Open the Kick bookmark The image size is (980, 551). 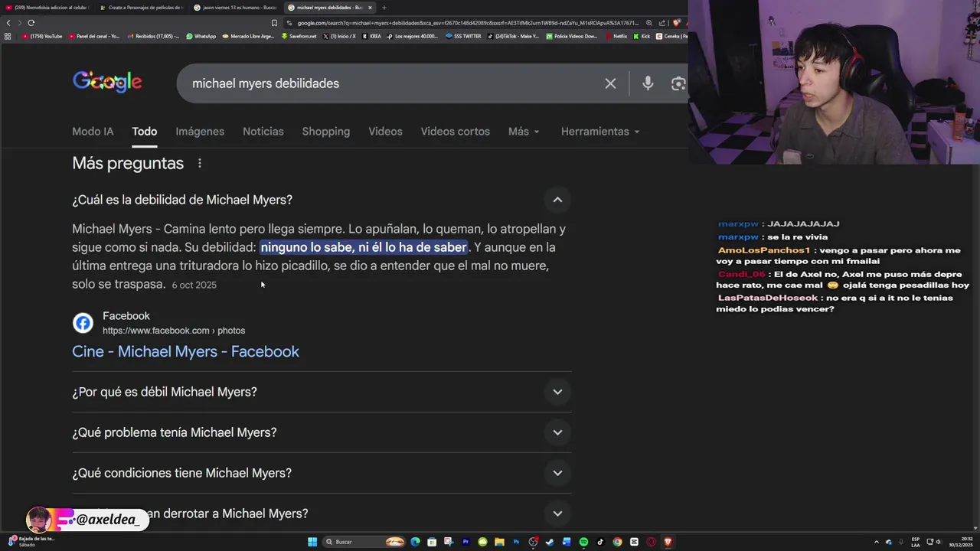point(642,36)
